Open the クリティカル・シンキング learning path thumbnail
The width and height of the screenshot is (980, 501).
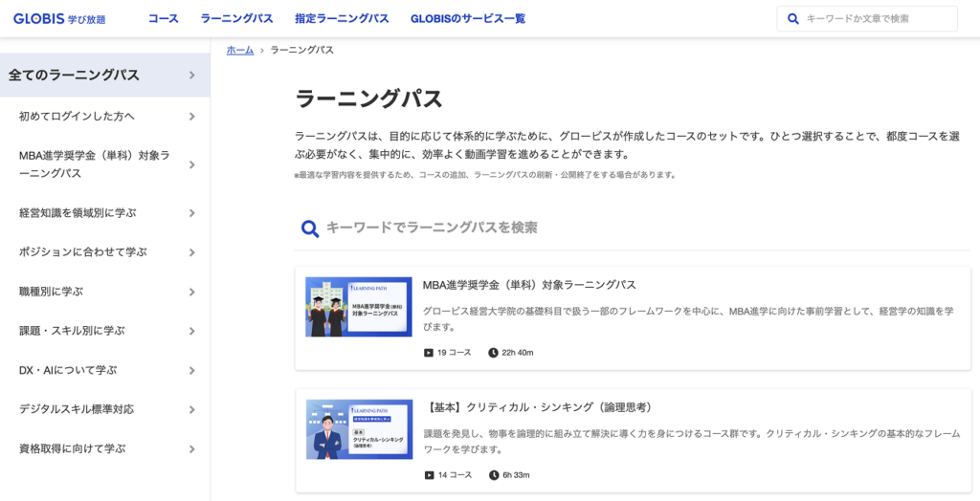click(x=359, y=429)
